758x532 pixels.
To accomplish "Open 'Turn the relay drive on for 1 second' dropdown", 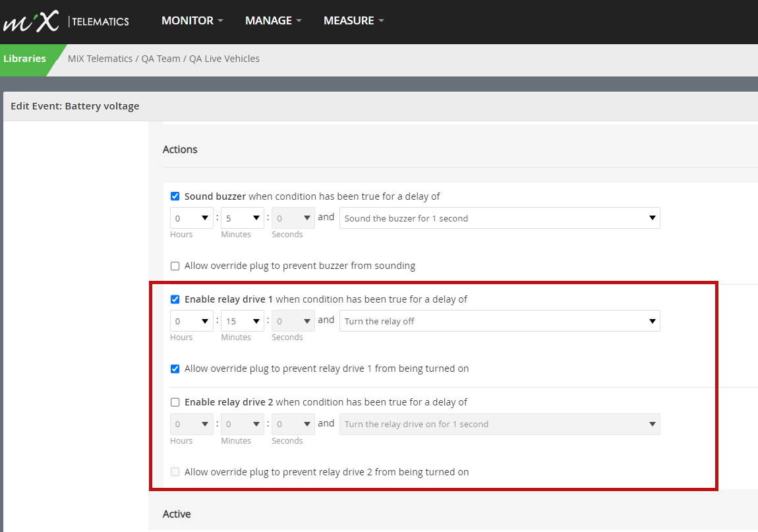I will [500, 424].
